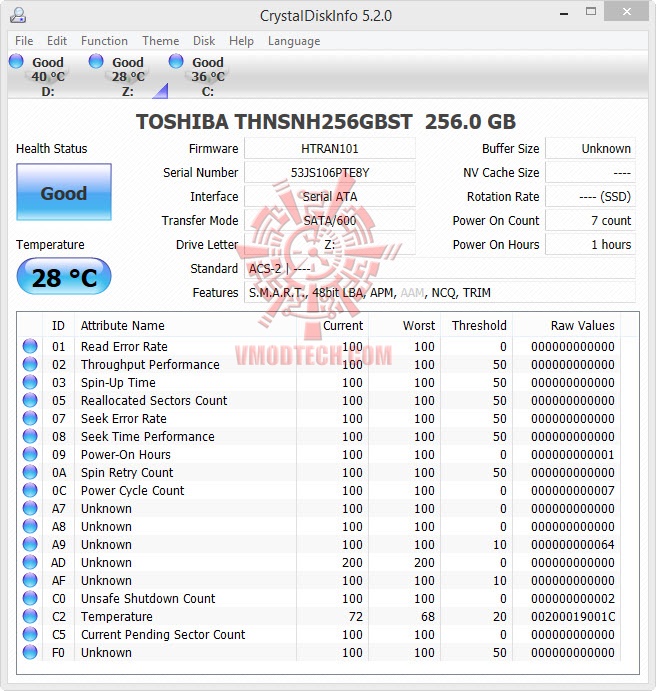
Task: Click the Buffer Size value Unknown
Action: pos(590,149)
